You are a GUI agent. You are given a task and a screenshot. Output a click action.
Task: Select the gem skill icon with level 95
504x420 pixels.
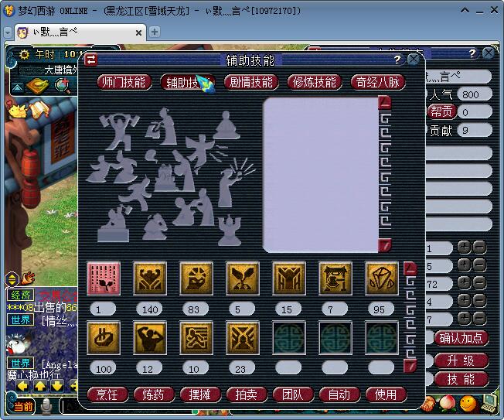[x=381, y=278]
